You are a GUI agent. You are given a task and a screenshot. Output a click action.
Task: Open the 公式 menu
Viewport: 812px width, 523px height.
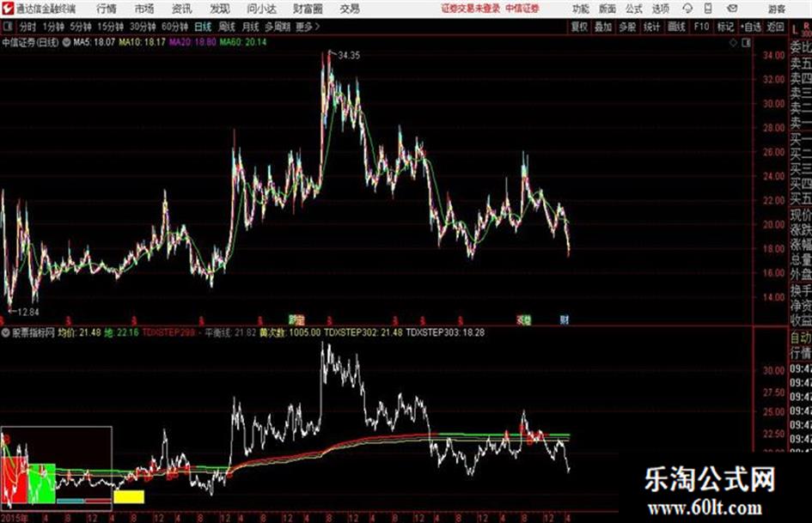click(634, 9)
